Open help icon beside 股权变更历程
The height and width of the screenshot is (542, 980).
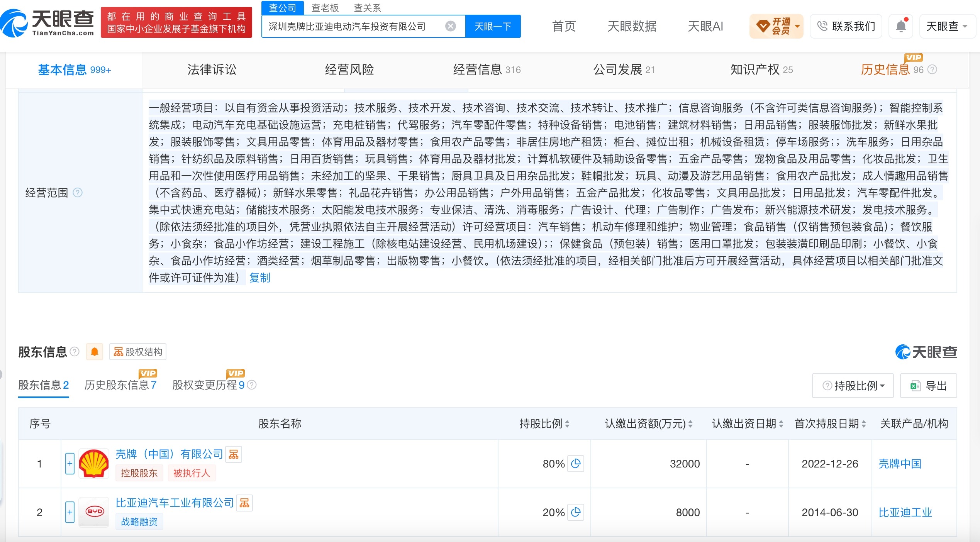point(252,385)
